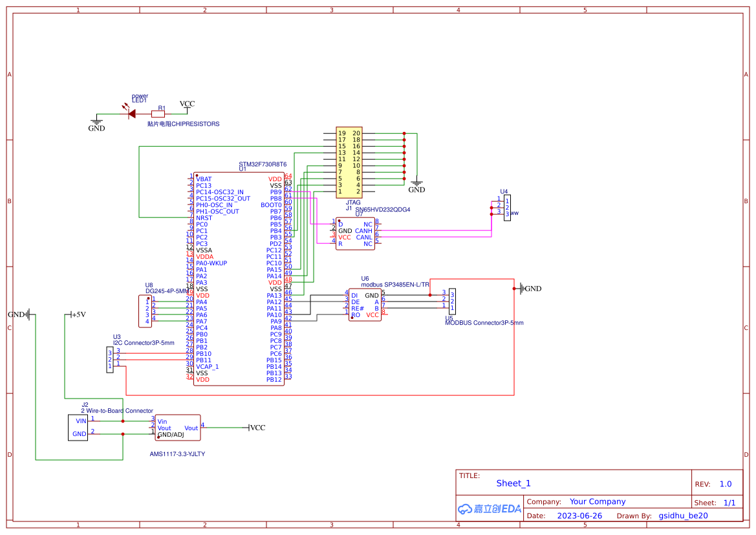Click the 2 Wire-to-Board Connector J2

tap(78, 427)
